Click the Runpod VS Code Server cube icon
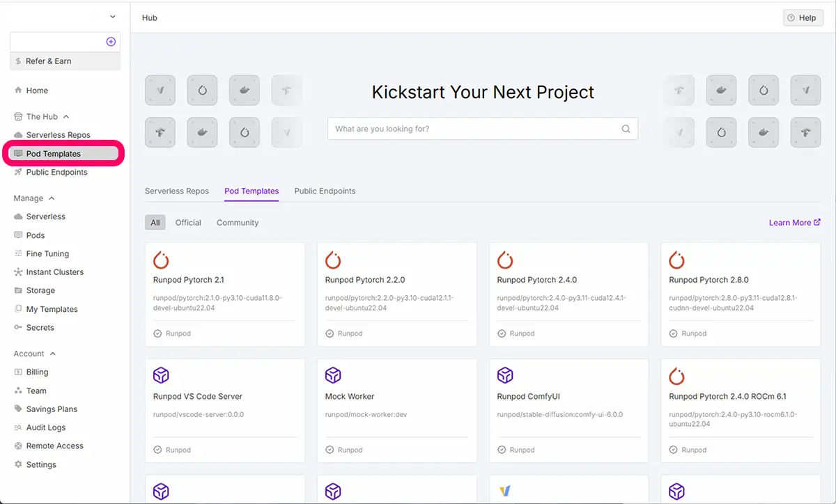The image size is (836, 504). coord(161,377)
